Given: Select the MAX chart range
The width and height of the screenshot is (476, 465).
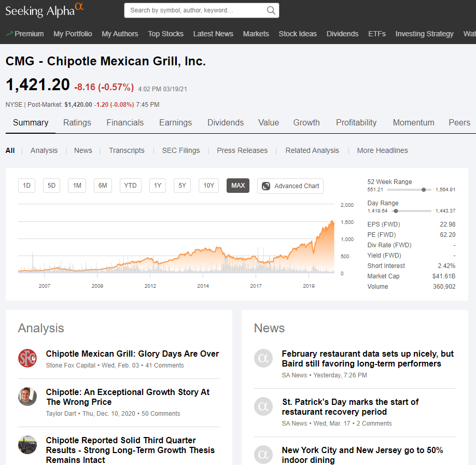Looking at the screenshot, I should tap(238, 186).
